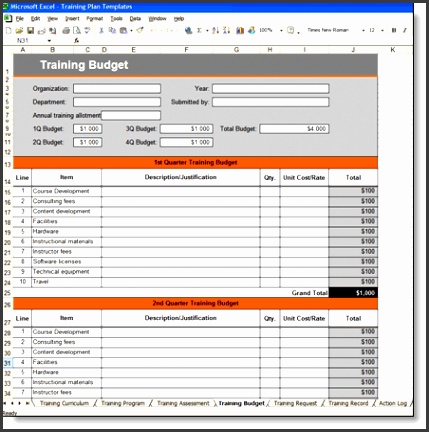Image resolution: width=429 pixels, height=432 pixels.
Task: Open the Paste options dropdown arrow
Action: click(x=131, y=31)
